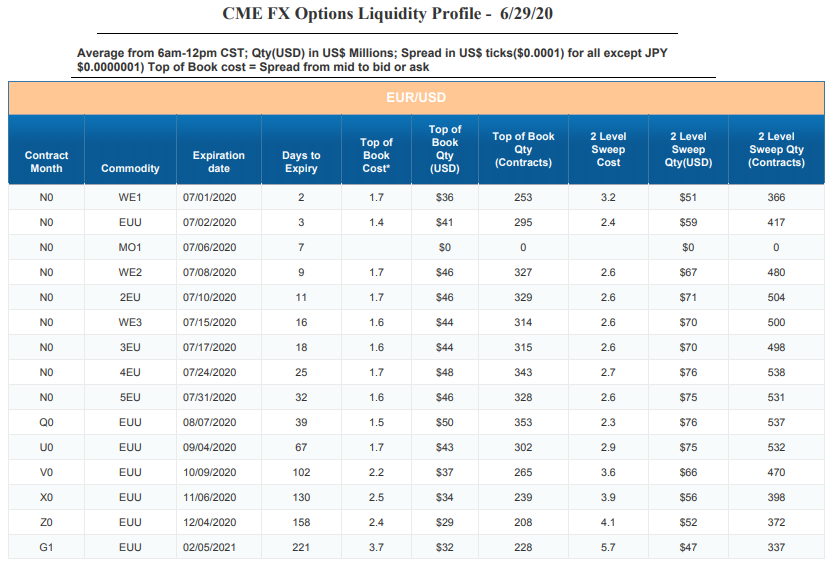Select the G1 contract month cell

pyautogui.click(x=46, y=547)
